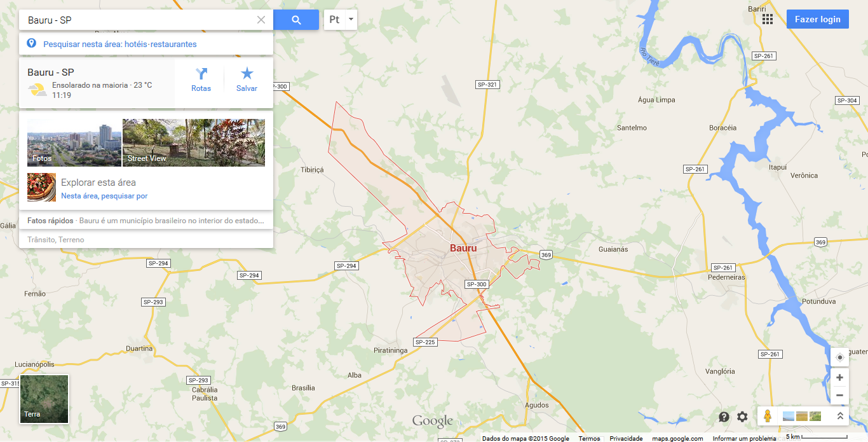Click Pesquisar nesta área: hotéis·restaurantes link
Image resolution: width=868 pixels, height=442 pixels.
120,45
